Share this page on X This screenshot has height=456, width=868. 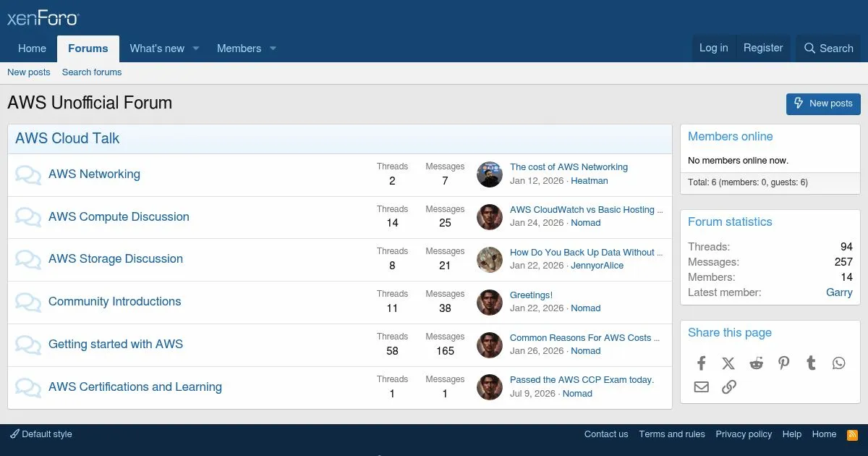pyautogui.click(x=728, y=363)
